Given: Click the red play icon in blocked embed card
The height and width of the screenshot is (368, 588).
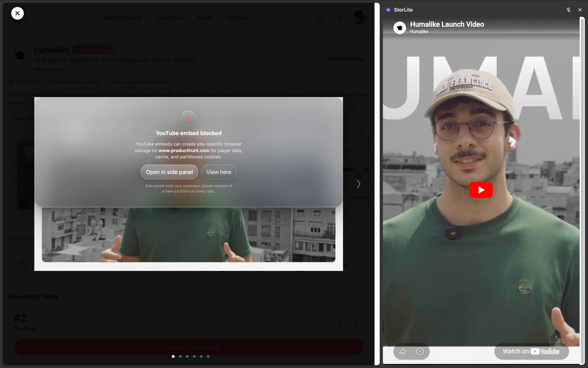Looking at the screenshot, I should (188, 118).
